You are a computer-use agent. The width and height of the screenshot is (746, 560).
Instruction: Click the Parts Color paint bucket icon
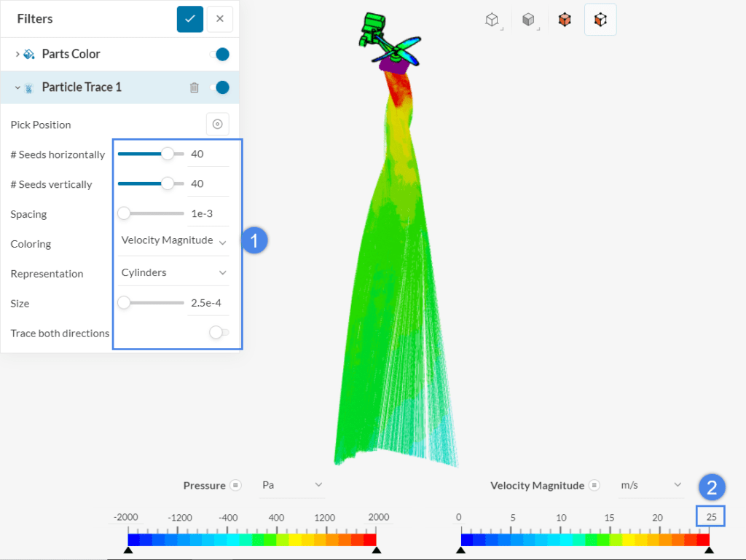click(x=28, y=53)
